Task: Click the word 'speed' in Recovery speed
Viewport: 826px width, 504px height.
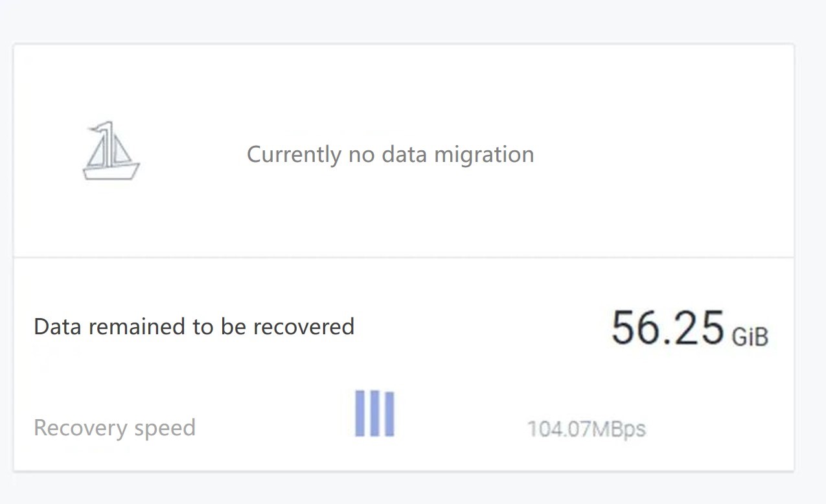Action: click(x=164, y=428)
